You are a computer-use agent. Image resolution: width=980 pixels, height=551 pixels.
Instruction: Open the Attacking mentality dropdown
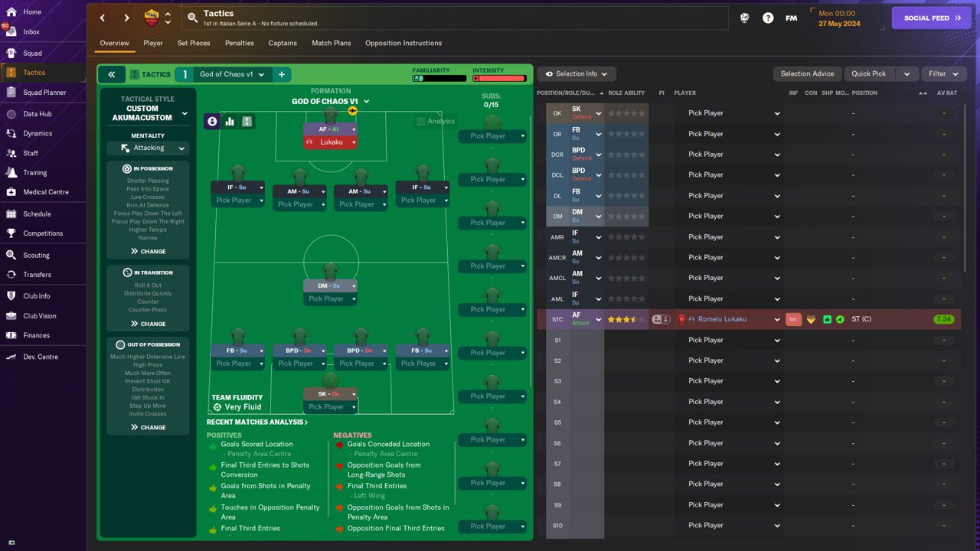(x=149, y=148)
